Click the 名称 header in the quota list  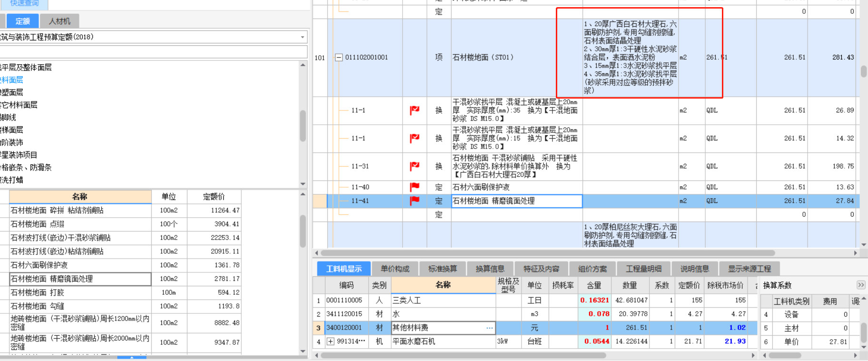(x=80, y=197)
